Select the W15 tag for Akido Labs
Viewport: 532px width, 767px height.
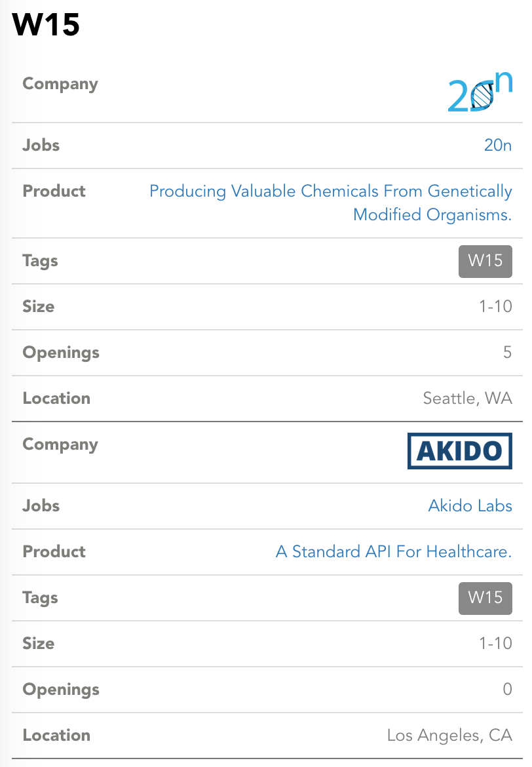[485, 598]
